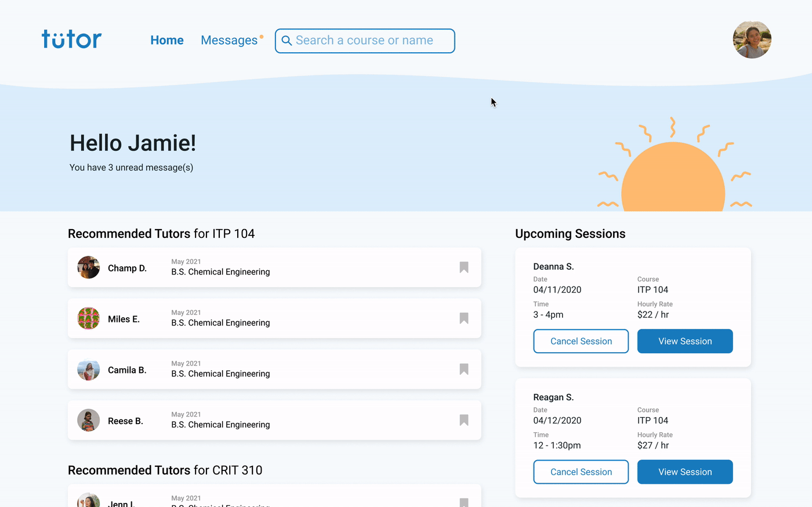Viewport: 812px width, 507px height.
Task: Bookmark tutor Miles E.
Action: (x=464, y=318)
